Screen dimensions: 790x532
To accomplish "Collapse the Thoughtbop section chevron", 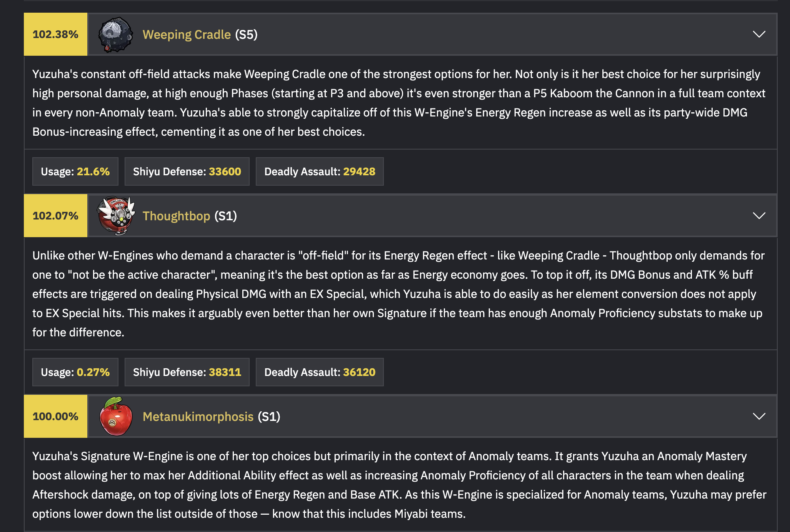I will pos(759,216).
